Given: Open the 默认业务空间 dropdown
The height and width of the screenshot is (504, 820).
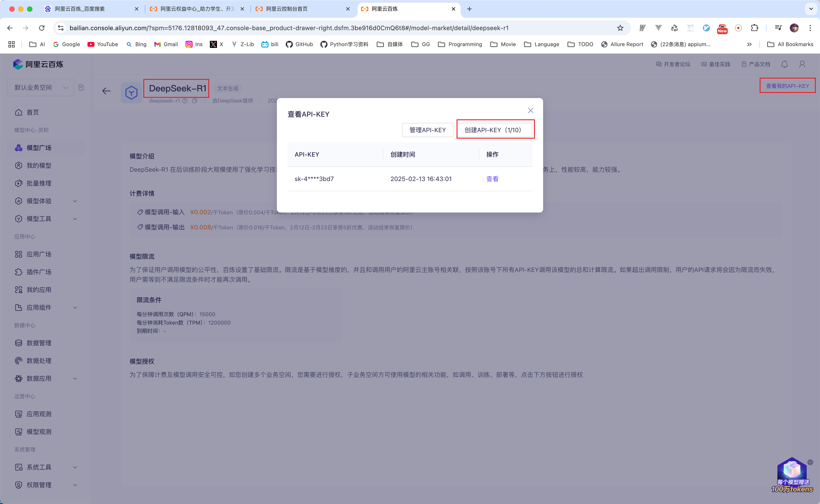Looking at the screenshot, I should (41, 87).
